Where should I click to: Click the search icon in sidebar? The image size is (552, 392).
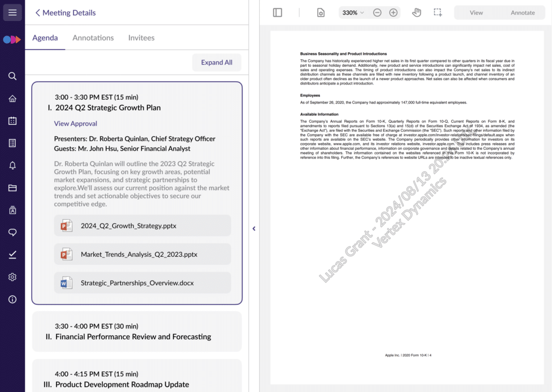12,76
